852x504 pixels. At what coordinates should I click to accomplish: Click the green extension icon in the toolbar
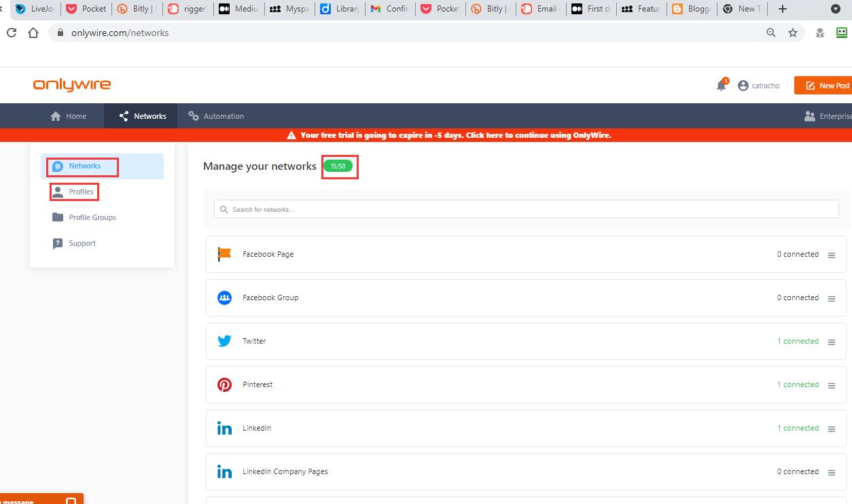842,32
